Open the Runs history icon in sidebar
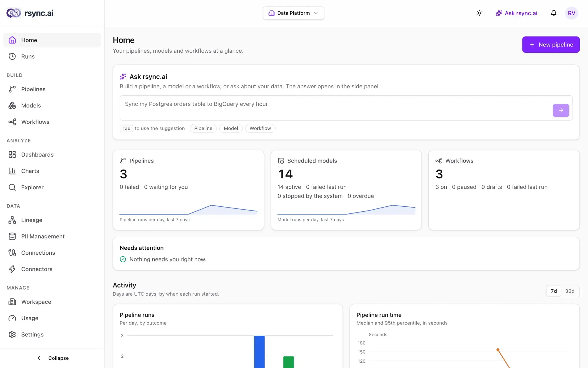This screenshot has width=588, height=368. [12, 56]
